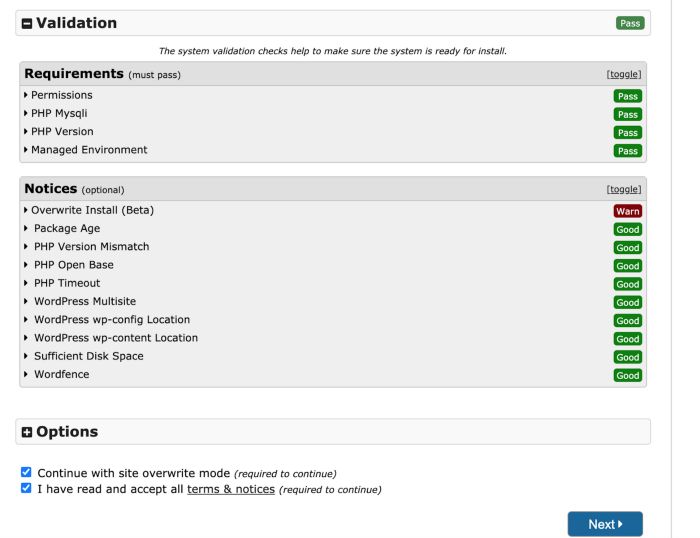Toggle the accept terms & notices checkbox
700x538 pixels.
click(26, 489)
